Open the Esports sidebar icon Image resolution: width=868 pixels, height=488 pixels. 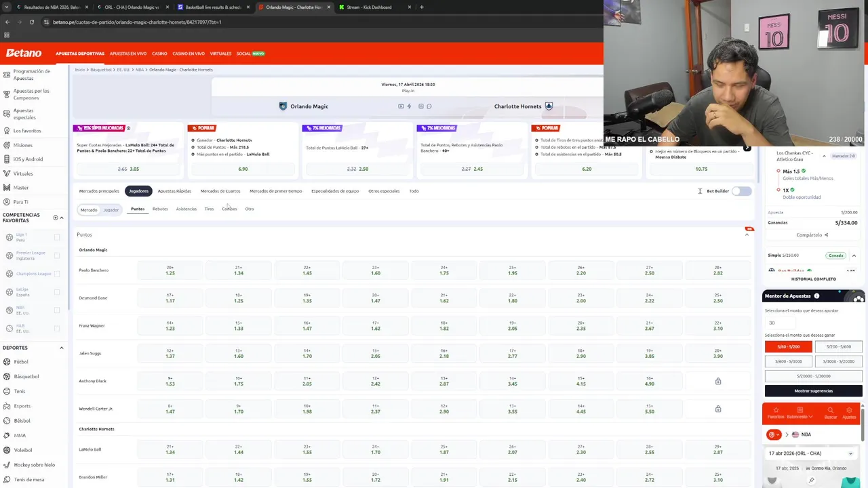tap(6, 406)
